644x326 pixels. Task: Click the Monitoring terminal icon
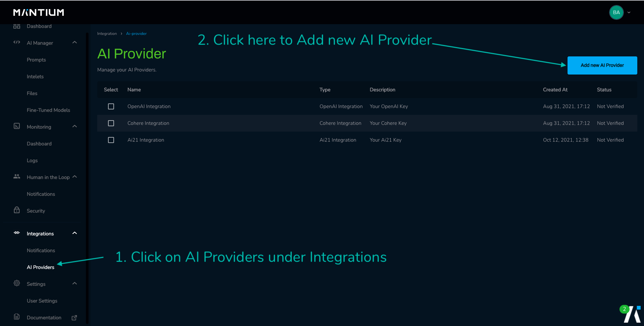[x=17, y=126]
